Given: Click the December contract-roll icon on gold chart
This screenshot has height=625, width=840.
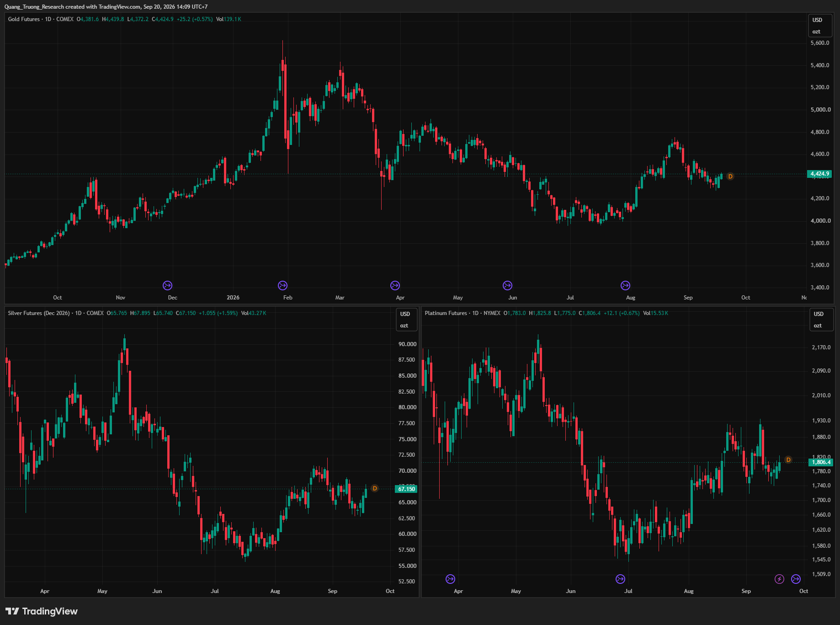Looking at the screenshot, I should (167, 285).
